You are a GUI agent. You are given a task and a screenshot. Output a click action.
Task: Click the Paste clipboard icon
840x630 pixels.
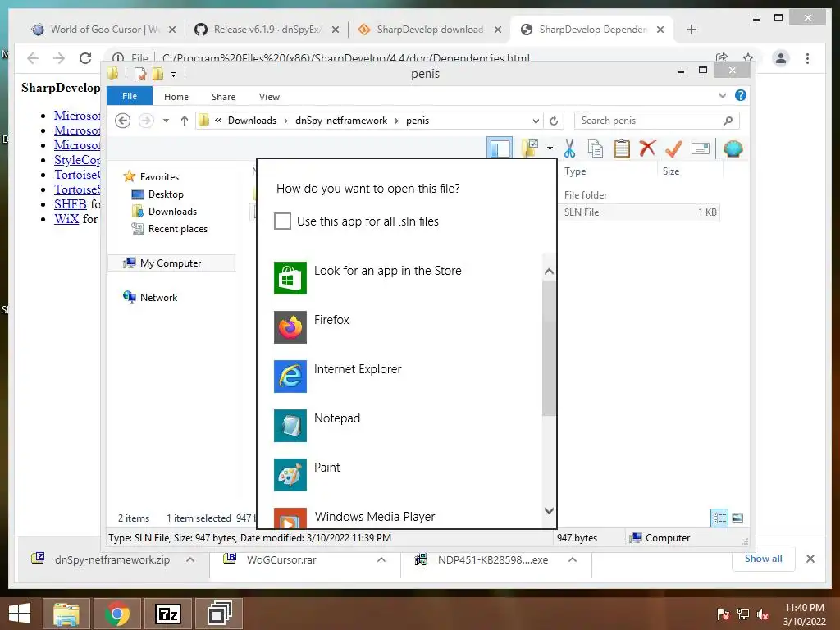coord(622,148)
